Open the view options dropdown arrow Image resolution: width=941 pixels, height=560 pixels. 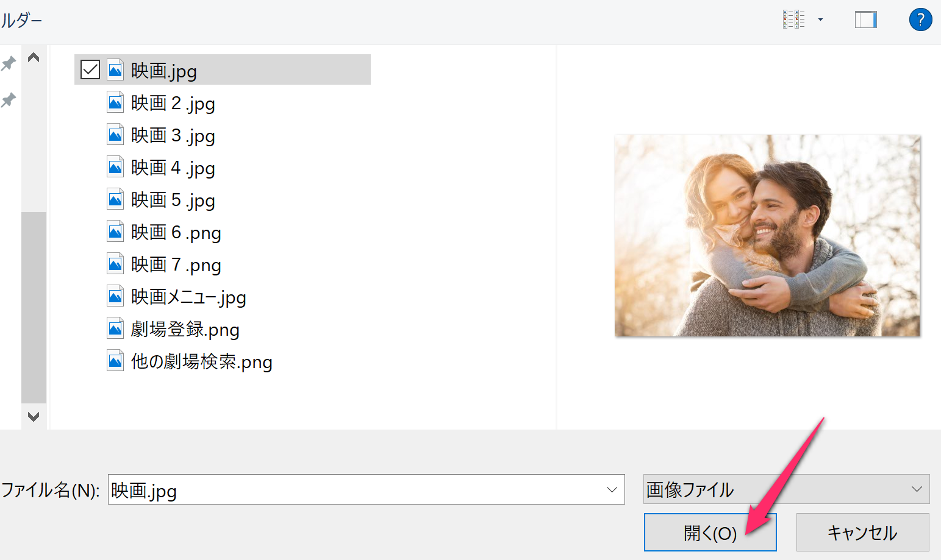[820, 19]
